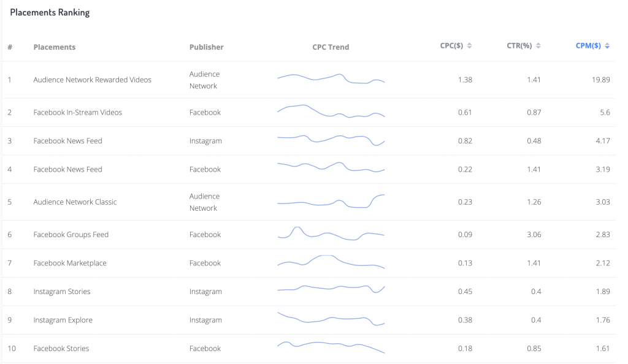Toggle the CPM($) sort arrows icon

[x=607, y=45]
